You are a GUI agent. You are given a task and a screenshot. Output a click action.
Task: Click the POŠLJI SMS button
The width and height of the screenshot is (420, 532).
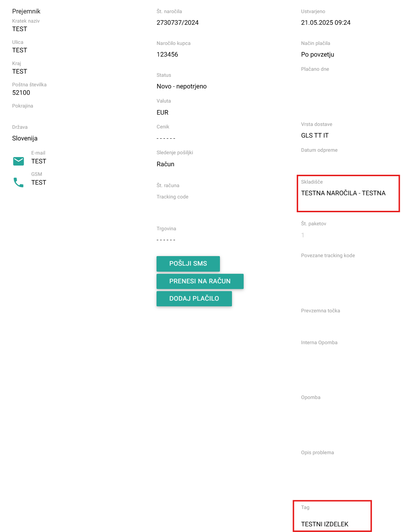188,264
